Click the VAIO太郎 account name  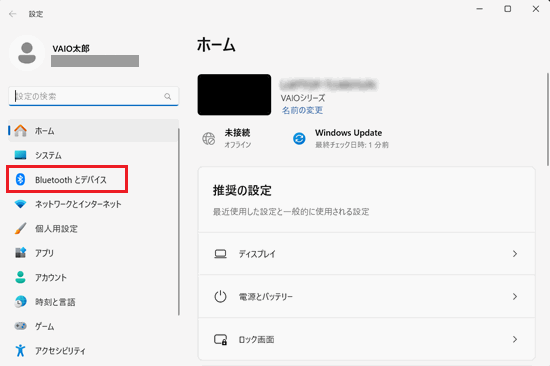coord(71,48)
